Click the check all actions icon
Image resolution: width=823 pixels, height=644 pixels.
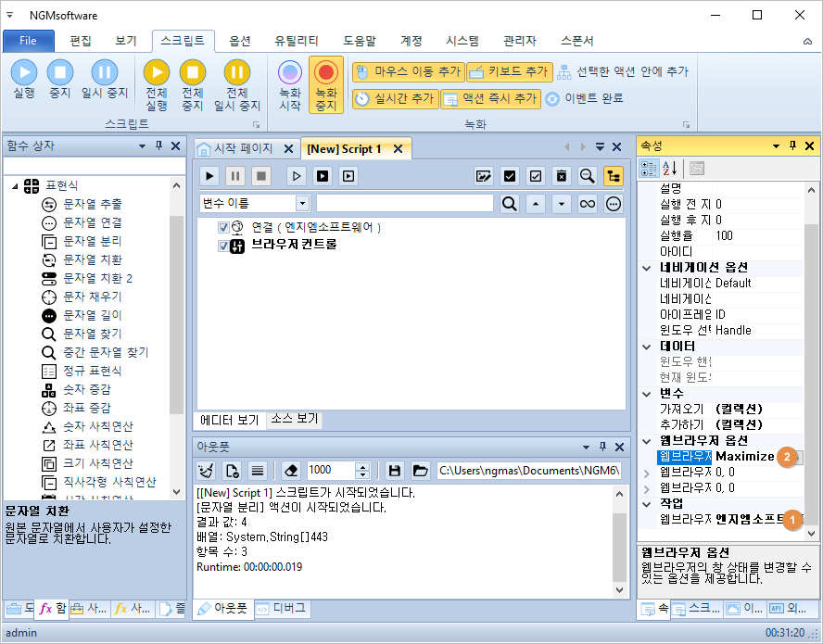(509, 176)
